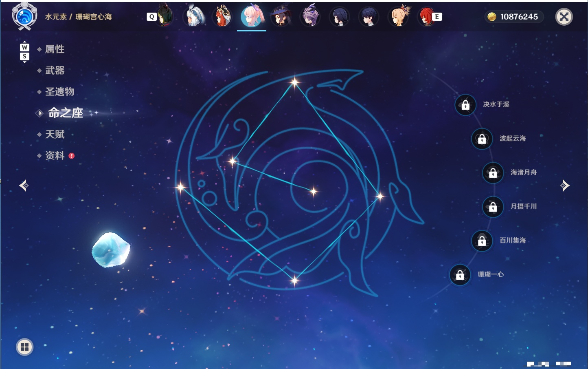
Task: Open the grid overview button at bottom left
Action: (24, 347)
